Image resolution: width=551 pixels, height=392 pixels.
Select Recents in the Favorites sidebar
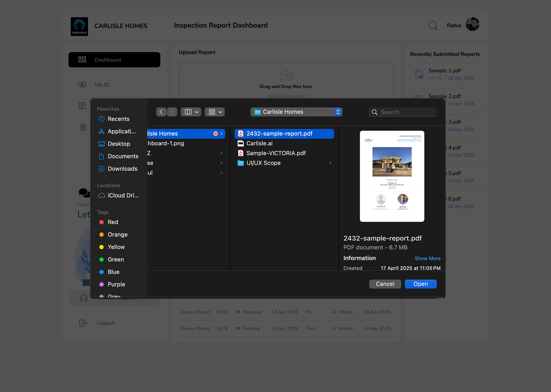(x=117, y=119)
